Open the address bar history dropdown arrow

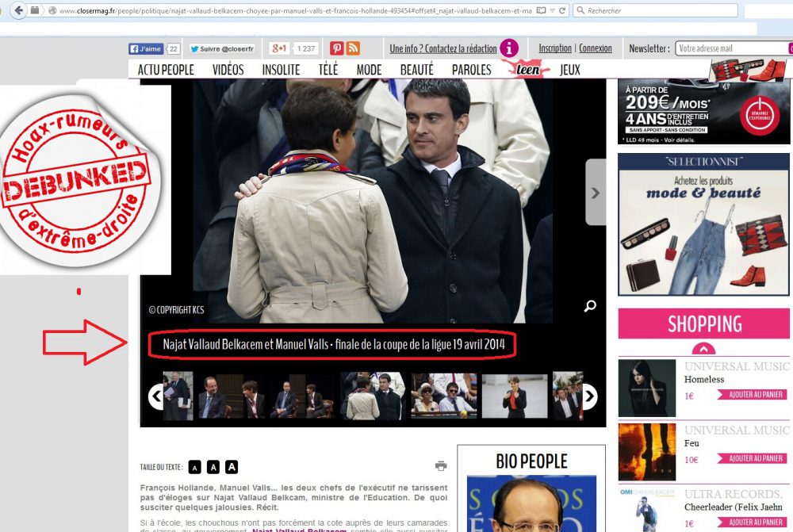point(552,10)
